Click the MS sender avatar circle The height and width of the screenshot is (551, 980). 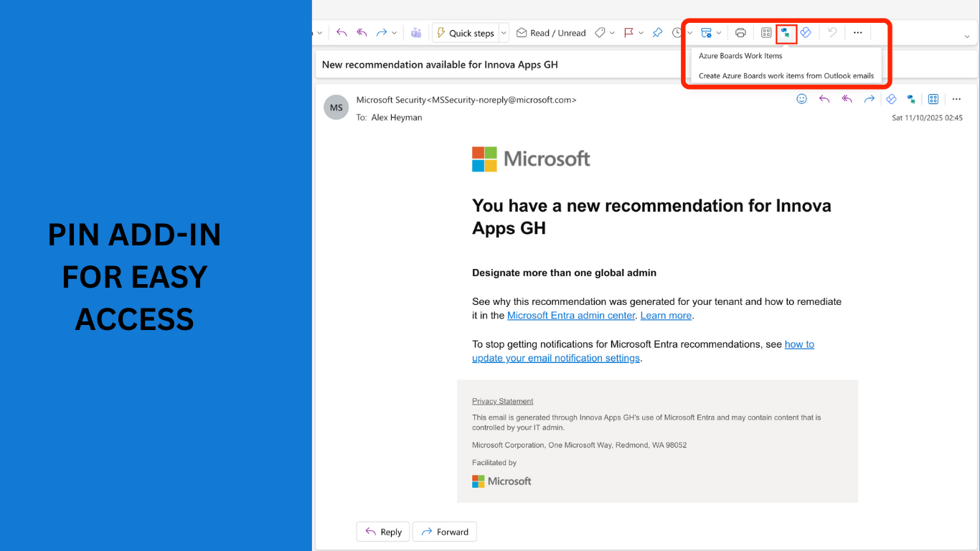click(336, 108)
